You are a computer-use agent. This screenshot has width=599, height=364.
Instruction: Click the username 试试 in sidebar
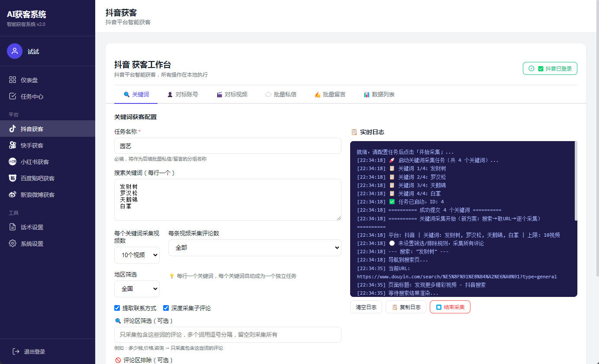click(x=33, y=52)
